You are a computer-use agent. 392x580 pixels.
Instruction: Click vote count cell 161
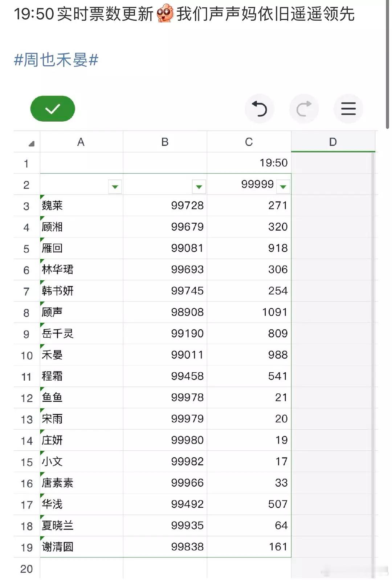pyautogui.click(x=249, y=547)
